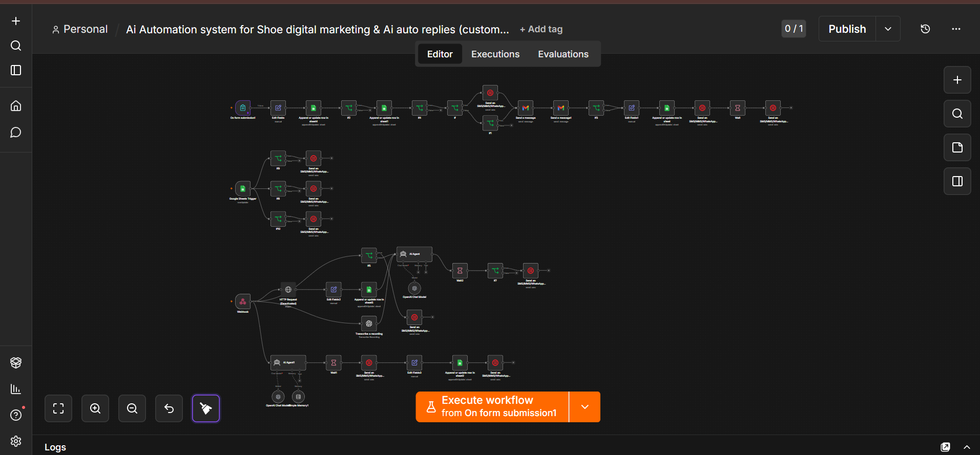Switch to the Executions tab
The width and height of the screenshot is (980, 455).
coord(495,54)
